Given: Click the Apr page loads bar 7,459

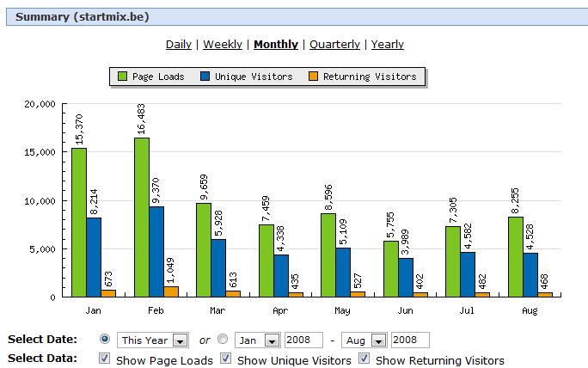Looking at the screenshot, I should [x=266, y=261].
